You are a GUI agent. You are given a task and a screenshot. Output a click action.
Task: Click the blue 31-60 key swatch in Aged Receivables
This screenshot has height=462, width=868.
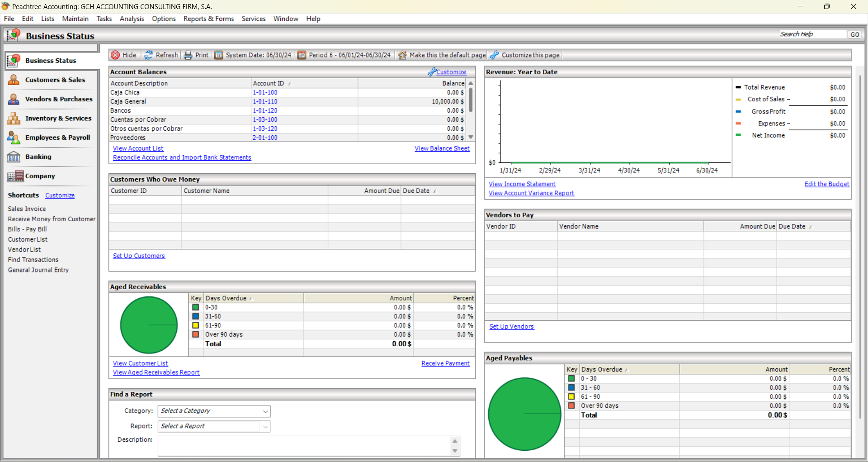tap(196, 316)
